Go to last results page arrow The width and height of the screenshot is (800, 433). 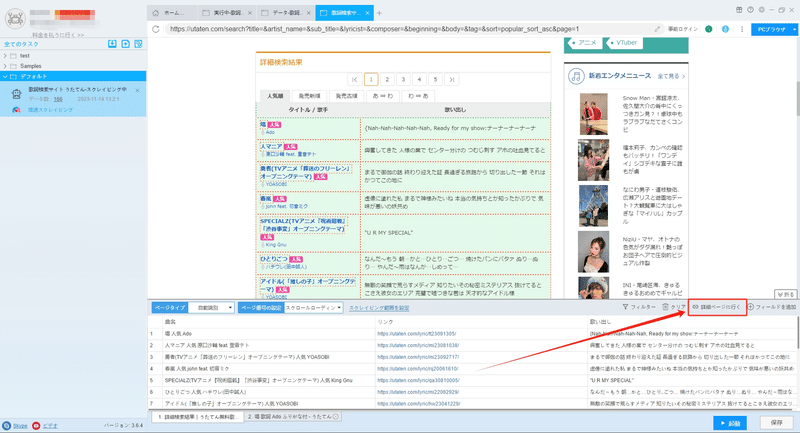(x=452, y=80)
